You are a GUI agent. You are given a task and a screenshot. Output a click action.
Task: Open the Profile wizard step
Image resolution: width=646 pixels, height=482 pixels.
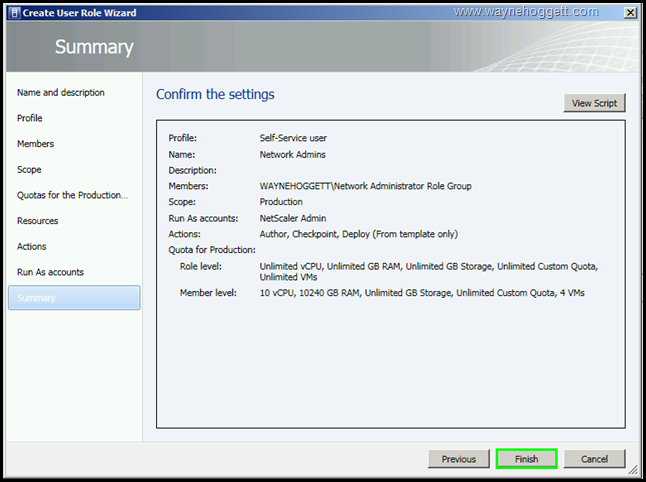click(x=30, y=118)
